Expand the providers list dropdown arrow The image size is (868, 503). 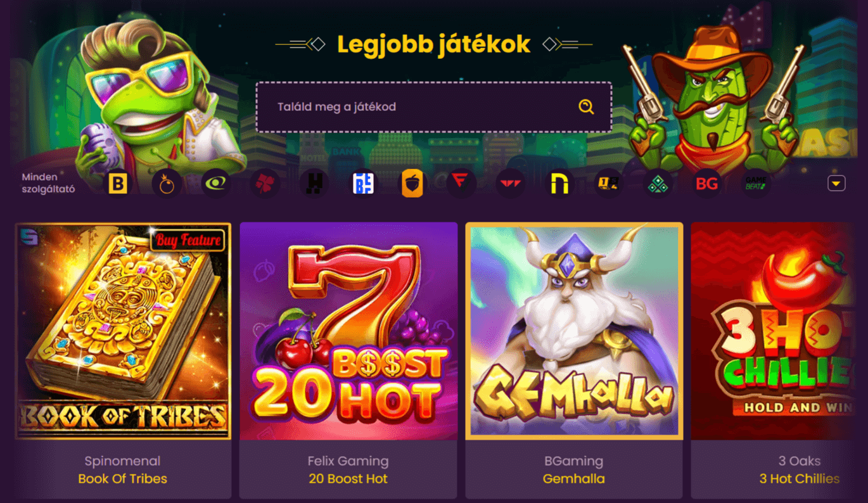(x=836, y=183)
